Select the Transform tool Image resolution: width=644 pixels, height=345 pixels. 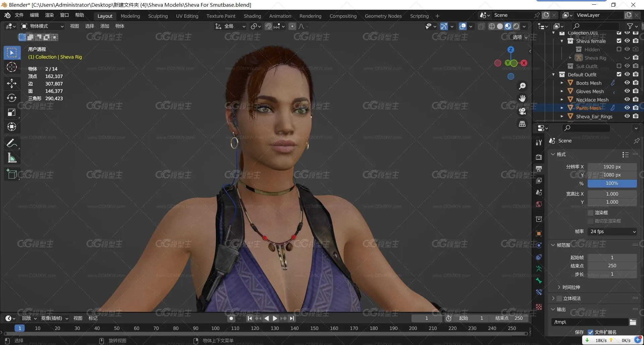(12, 127)
